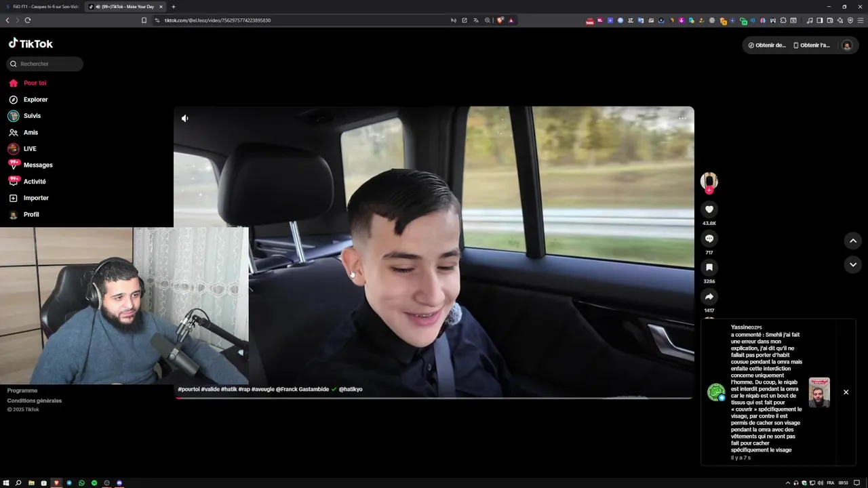This screenshot has width=868, height=488.
Task: Open the creator's avatar beside the video
Action: click(709, 180)
